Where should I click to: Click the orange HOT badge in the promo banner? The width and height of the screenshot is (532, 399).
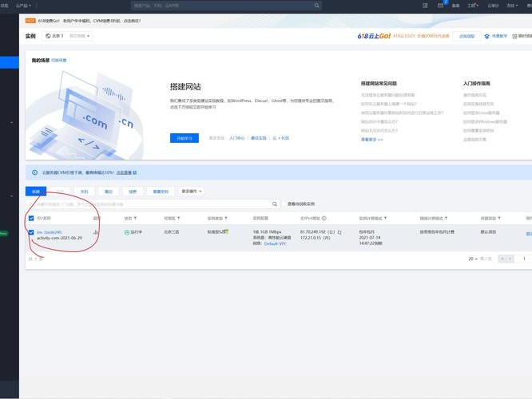coord(30,21)
